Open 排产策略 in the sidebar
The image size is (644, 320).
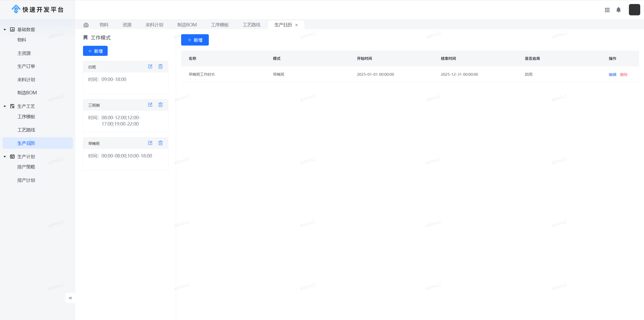click(26, 167)
